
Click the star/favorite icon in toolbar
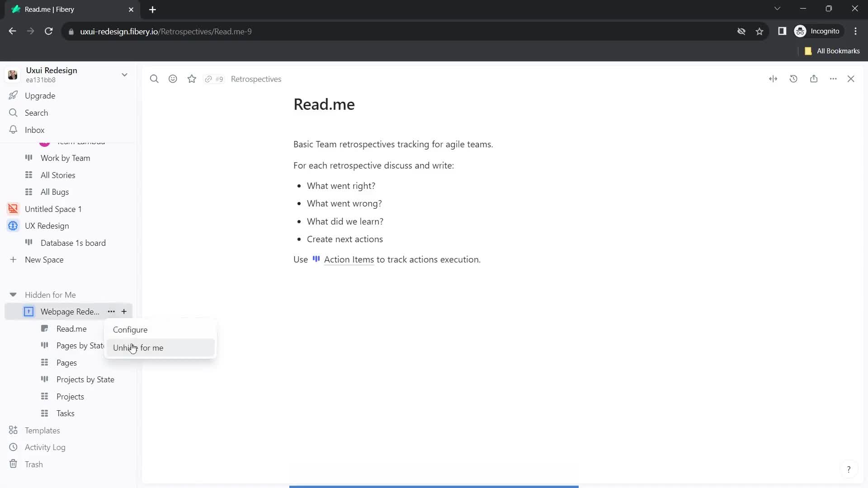193,79
